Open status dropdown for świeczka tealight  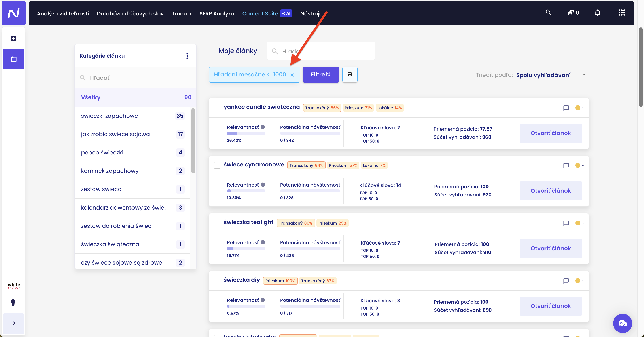[x=579, y=223]
